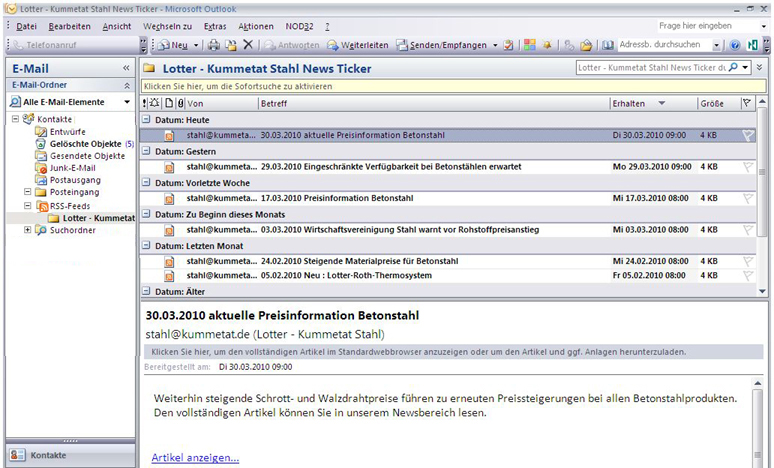Screen dimensions: 774x468
Task: Click the orange reminder icon in toolbar
Action: click(x=547, y=45)
